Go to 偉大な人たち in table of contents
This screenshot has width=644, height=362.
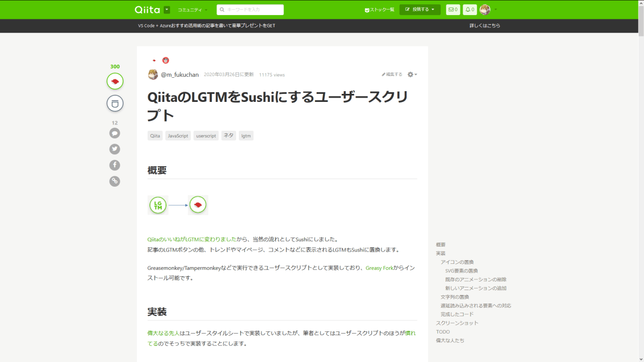450,341
